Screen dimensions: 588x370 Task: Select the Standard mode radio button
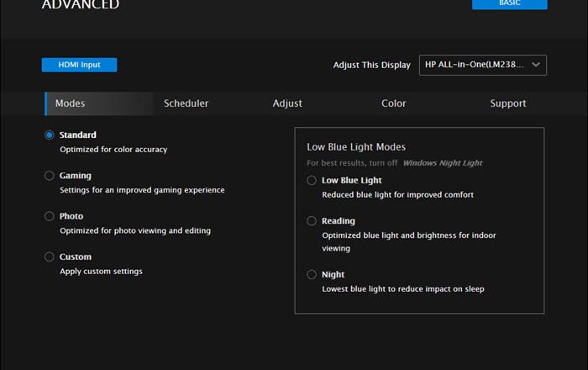click(x=50, y=135)
